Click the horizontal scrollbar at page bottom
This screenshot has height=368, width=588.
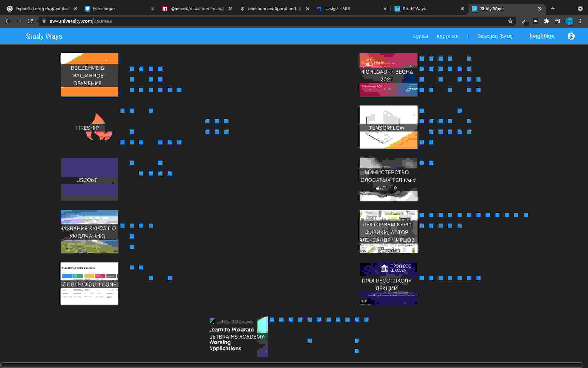[x=291, y=365]
